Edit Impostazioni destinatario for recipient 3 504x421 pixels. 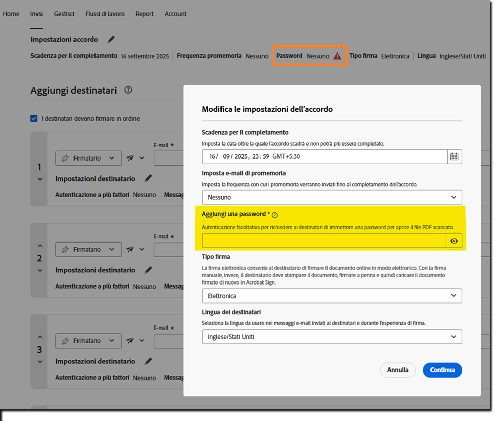[x=148, y=361]
